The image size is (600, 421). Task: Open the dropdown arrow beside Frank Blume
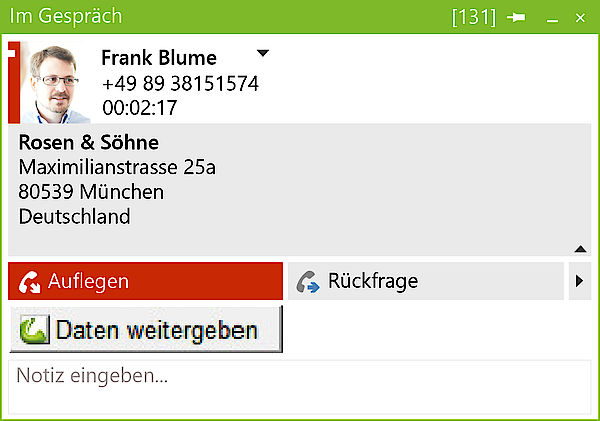click(x=262, y=53)
